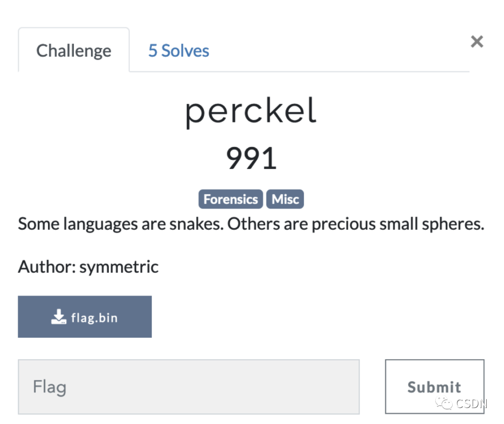Close the challenge dialog with X
This screenshot has width=504, height=424.
(x=476, y=42)
